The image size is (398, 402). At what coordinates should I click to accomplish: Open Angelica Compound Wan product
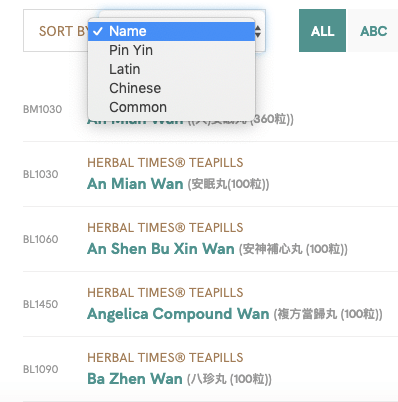click(x=178, y=314)
